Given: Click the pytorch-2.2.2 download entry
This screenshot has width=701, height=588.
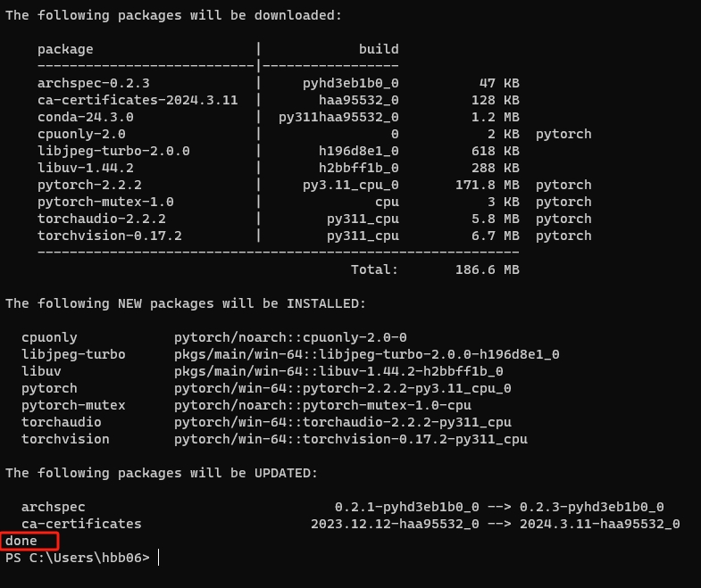Looking at the screenshot, I should (x=89, y=185).
